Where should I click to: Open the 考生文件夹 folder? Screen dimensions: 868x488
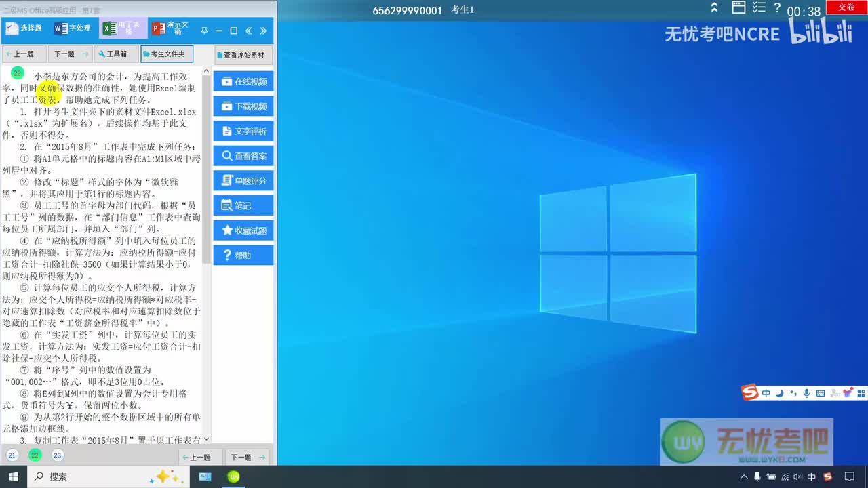(x=167, y=54)
